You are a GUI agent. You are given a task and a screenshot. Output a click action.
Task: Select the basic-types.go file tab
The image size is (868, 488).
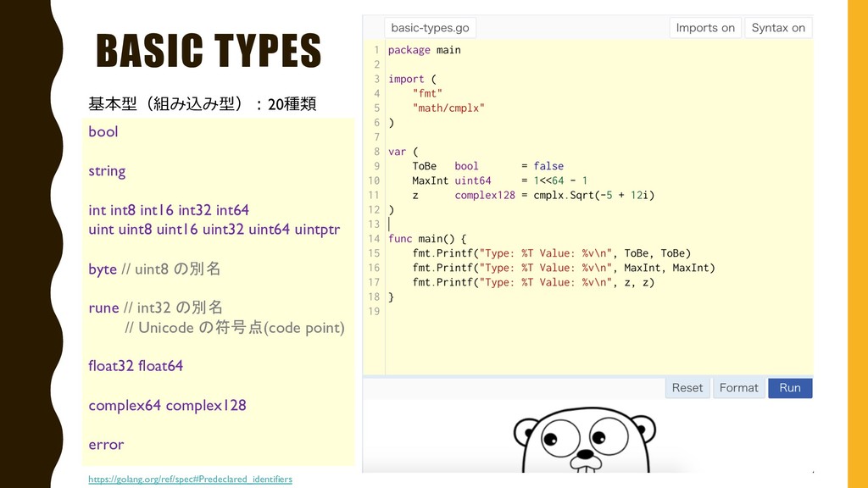tap(430, 28)
